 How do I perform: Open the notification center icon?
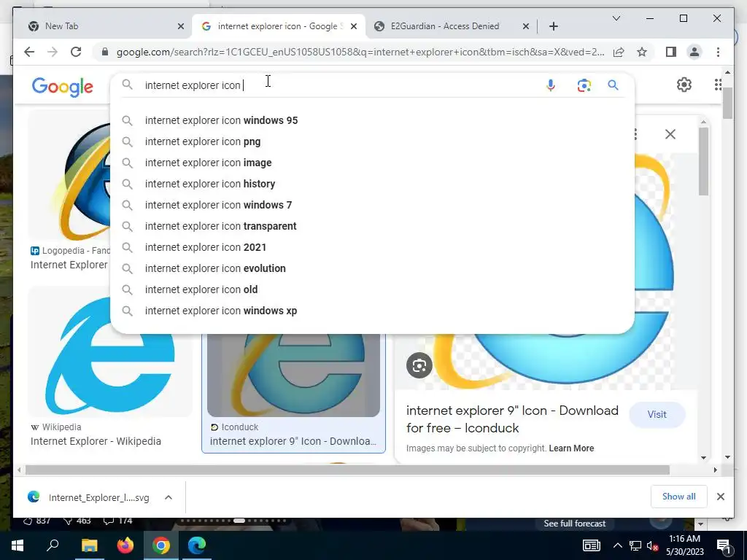pos(724,545)
